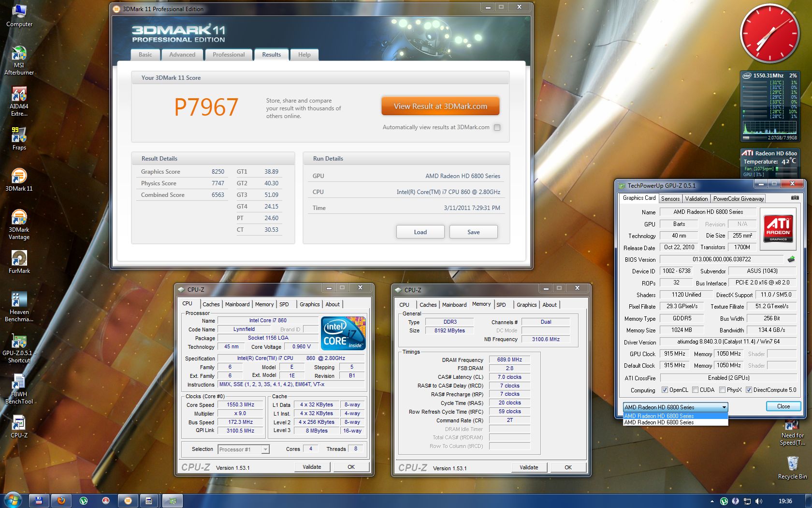
Task: Select the Fraps desktop icon
Action: tap(19, 139)
